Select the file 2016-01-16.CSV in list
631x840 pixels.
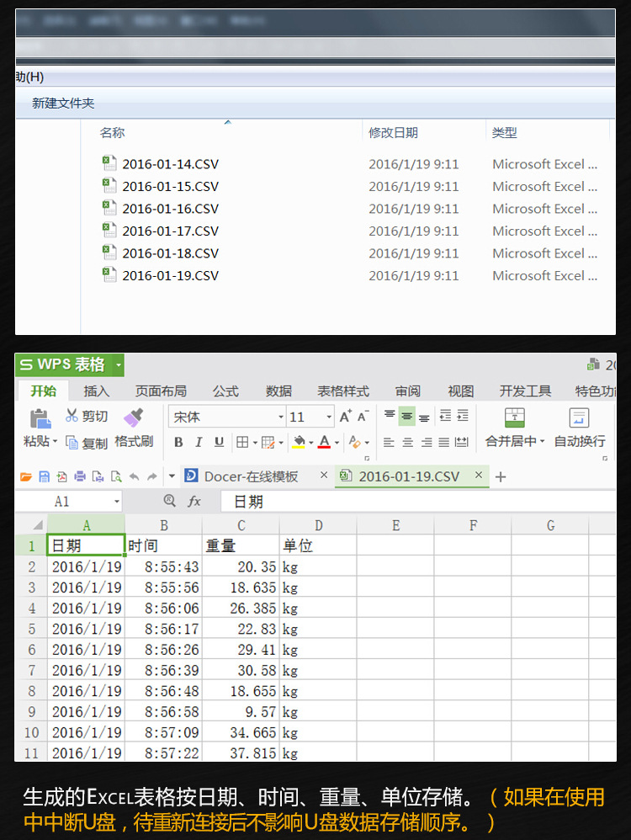tap(170, 209)
